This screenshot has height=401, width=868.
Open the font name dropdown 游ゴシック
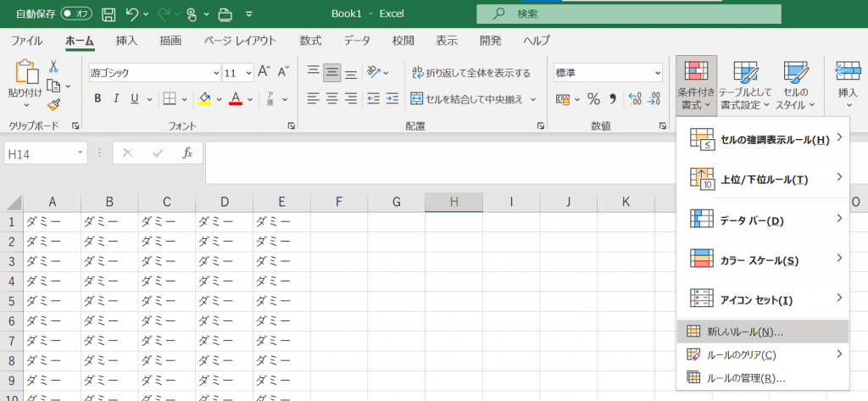pos(154,73)
